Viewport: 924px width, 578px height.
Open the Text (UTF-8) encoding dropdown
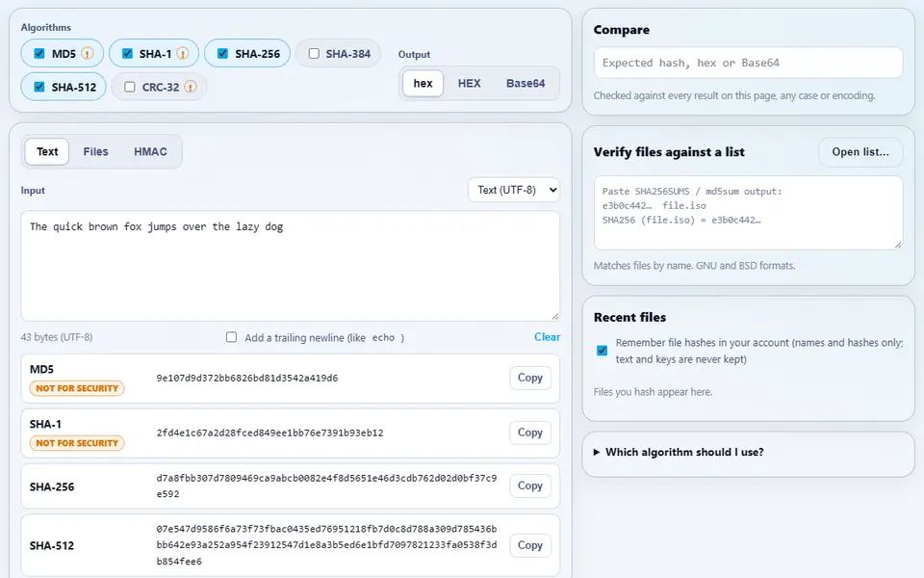pos(514,190)
